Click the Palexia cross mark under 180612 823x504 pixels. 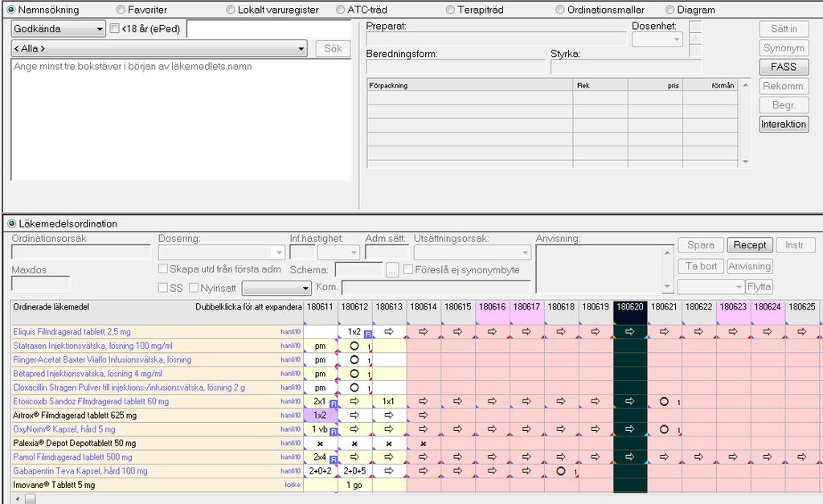[354, 444]
